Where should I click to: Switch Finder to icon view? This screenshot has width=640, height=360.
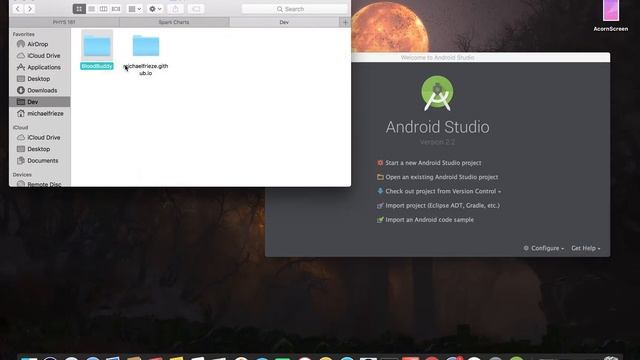point(79,9)
